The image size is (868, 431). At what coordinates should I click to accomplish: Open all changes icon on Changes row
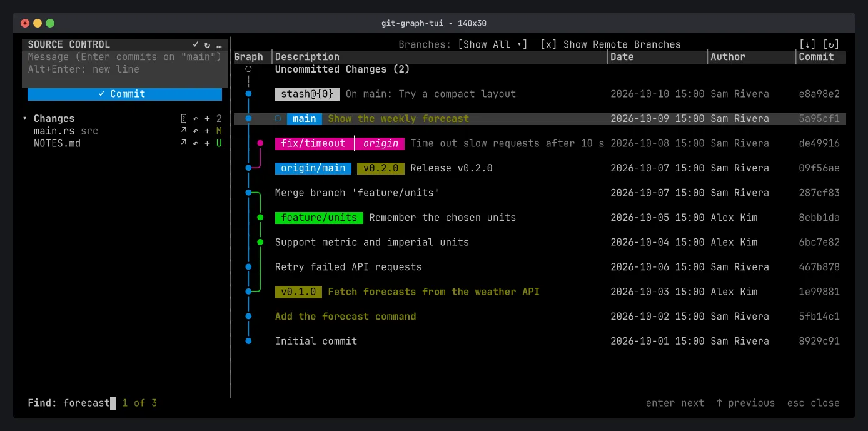(184, 119)
